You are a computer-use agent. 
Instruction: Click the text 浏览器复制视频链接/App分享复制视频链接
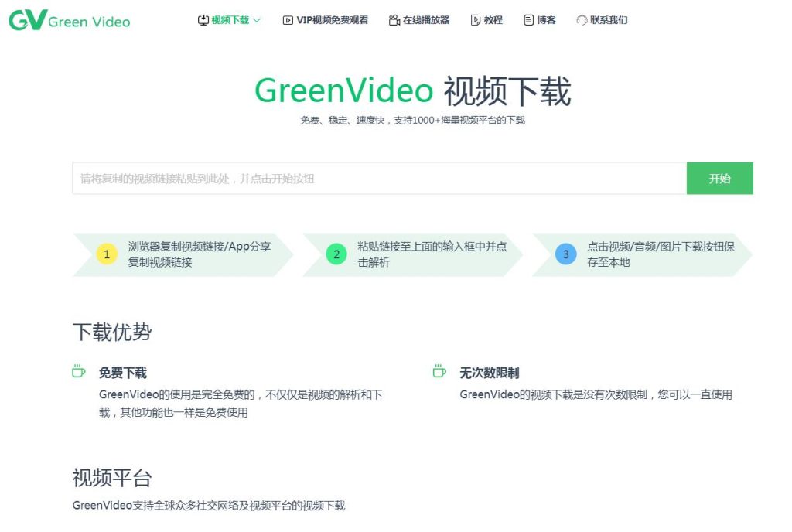click(x=200, y=254)
